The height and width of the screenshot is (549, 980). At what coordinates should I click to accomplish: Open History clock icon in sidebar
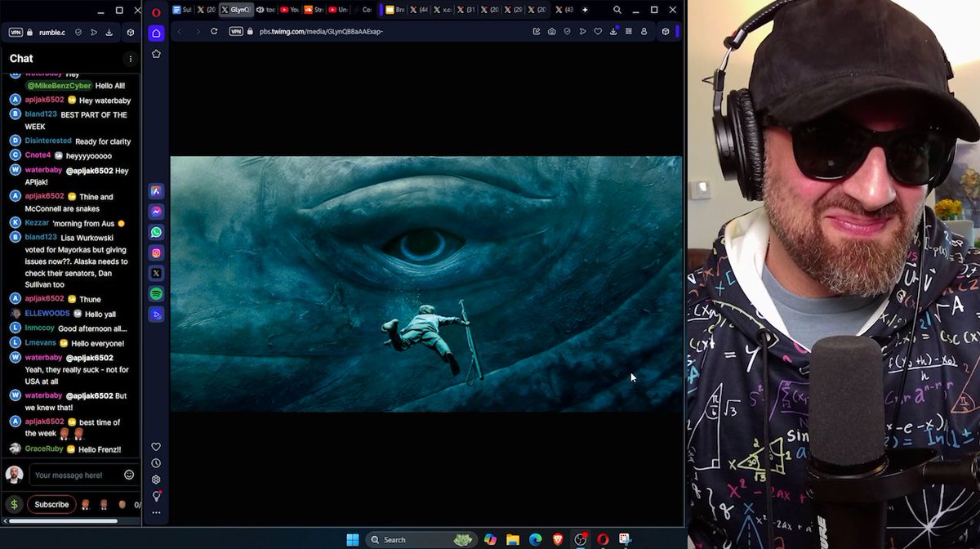click(x=156, y=463)
